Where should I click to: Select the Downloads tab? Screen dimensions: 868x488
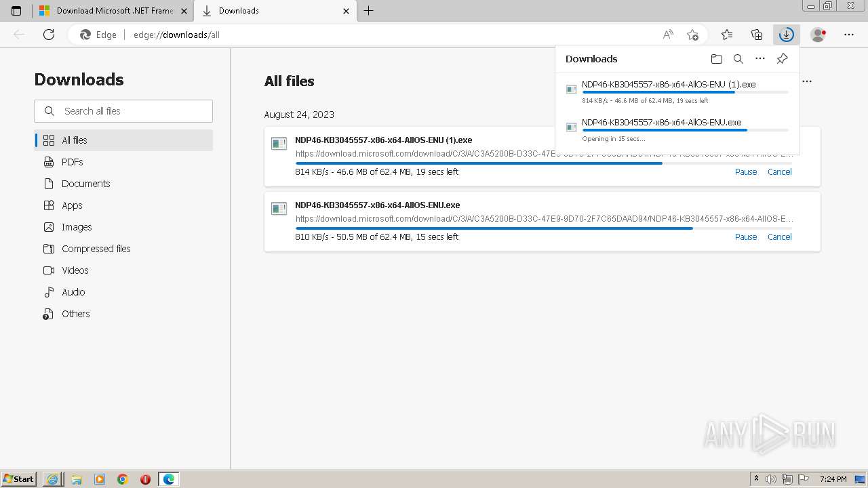tap(276, 11)
